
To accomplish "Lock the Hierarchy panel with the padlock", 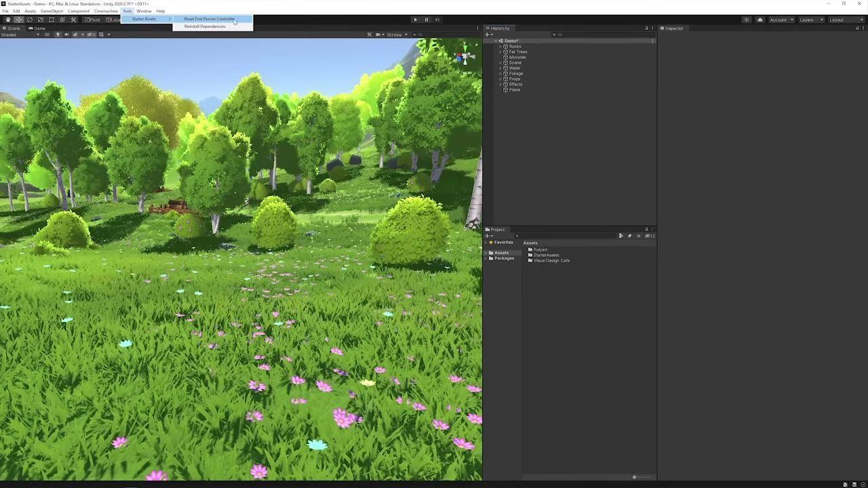I will pos(646,28).
